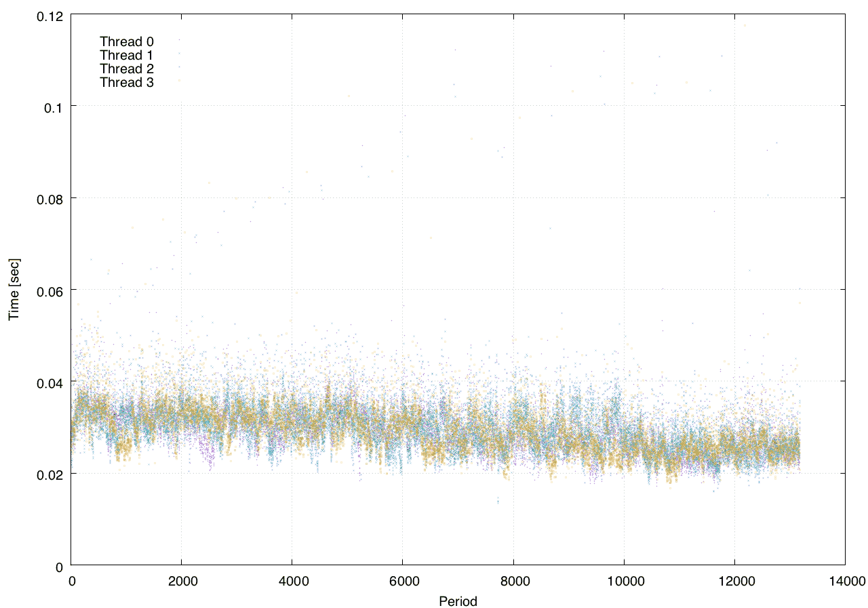Select the Thread 3 legend label
This screenshot has width=868, height=608.
point(127,83)
